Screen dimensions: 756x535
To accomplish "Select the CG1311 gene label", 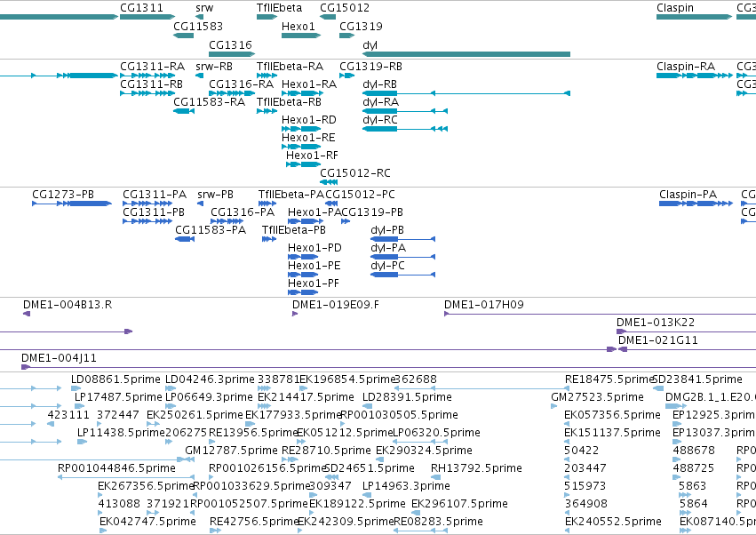I will click(141, 8).
